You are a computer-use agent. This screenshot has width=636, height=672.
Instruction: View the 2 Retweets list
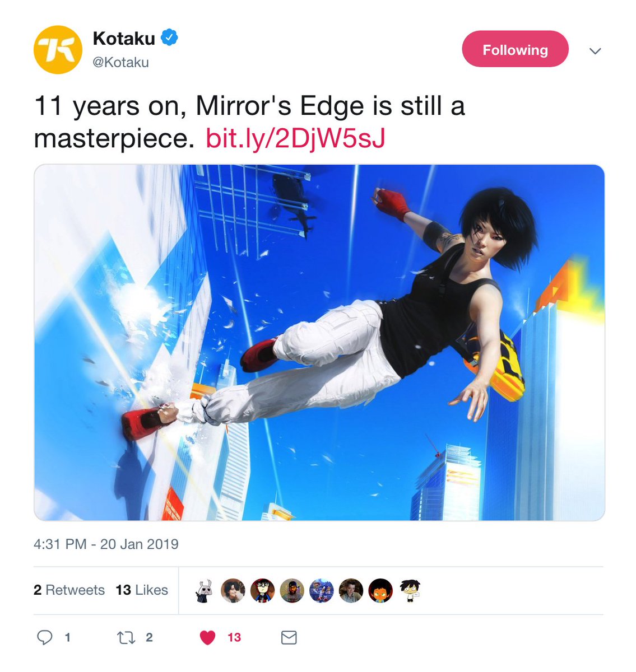pyautogui.click(x=69, y=590)
